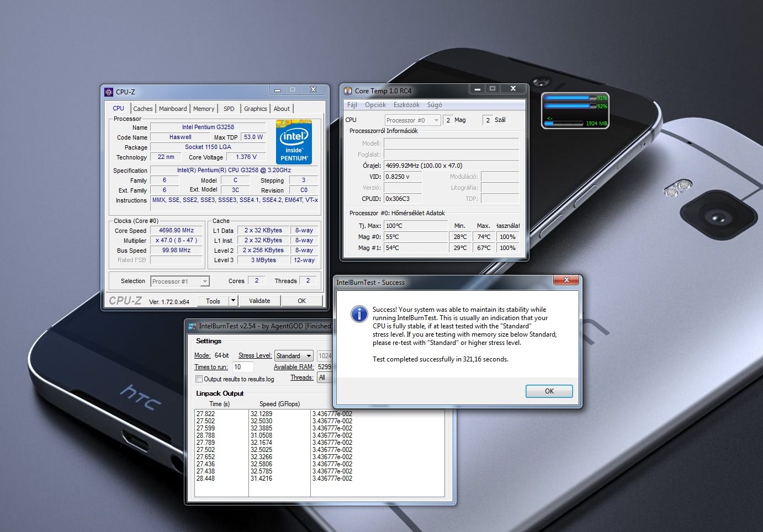This screenshot has width=763, height=532.
Task: Click the Bus Speed 99.98 MHz value
Action: (177, 250)
